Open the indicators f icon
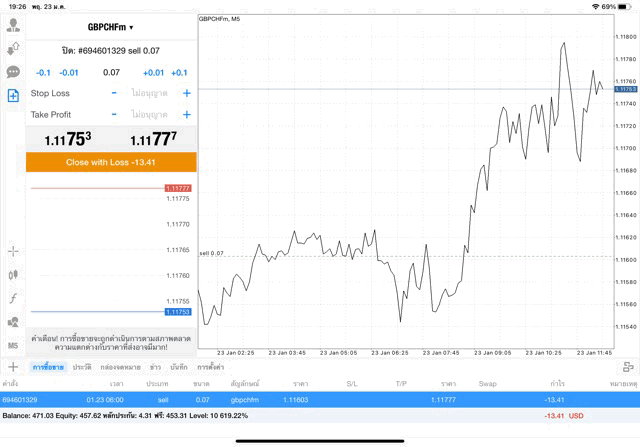 (13, 298)
